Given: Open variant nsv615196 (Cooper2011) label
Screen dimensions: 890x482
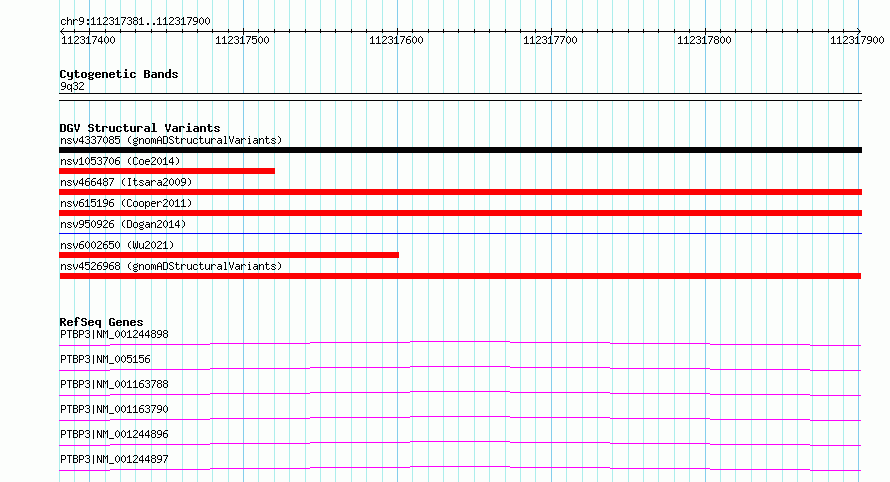Looking at the screenshot, I should click(x=126, y=203).
